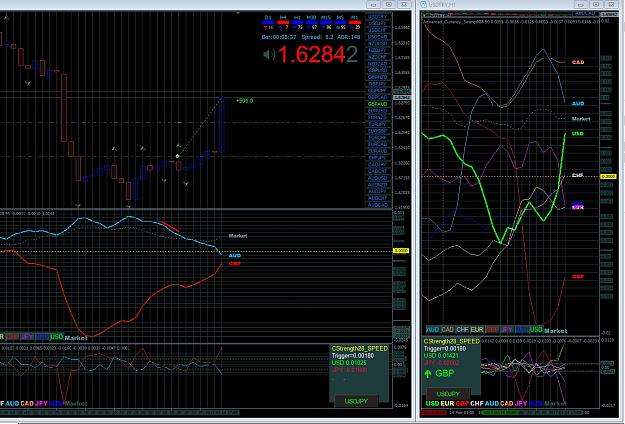Switch chart to AUDNZD symbol
Viewport: 625px width, 424px height.
[377, 184]
